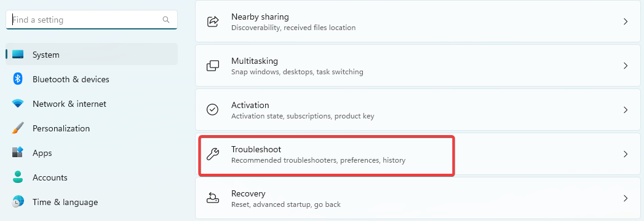Open Troubleshoot via the right chevron
The width and height of the screenshot is (644, 221).
(626, 154)
